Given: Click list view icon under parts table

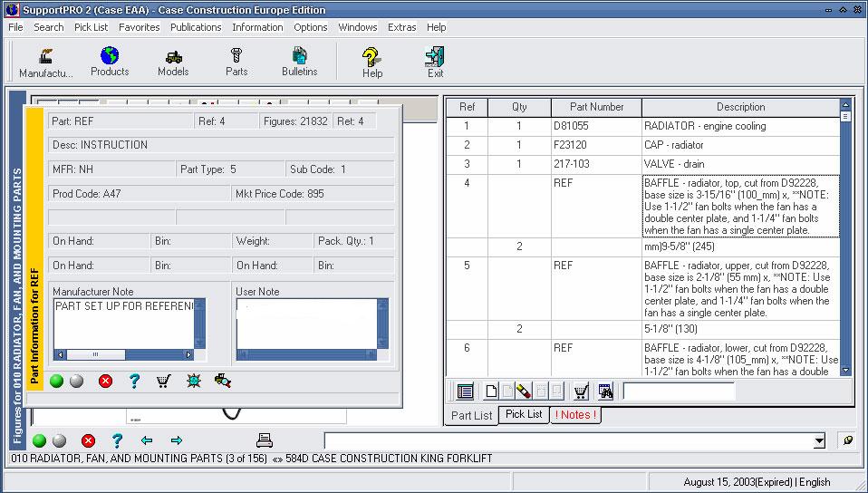Looking at the screenshot, I should click(465, 391).
